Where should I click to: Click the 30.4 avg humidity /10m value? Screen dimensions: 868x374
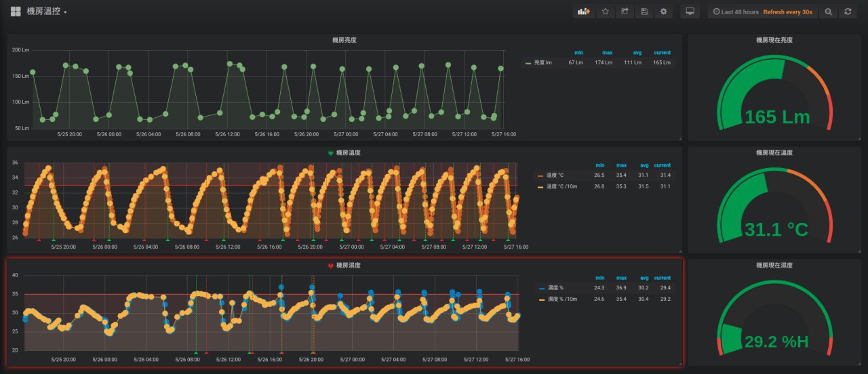[644, 299]
